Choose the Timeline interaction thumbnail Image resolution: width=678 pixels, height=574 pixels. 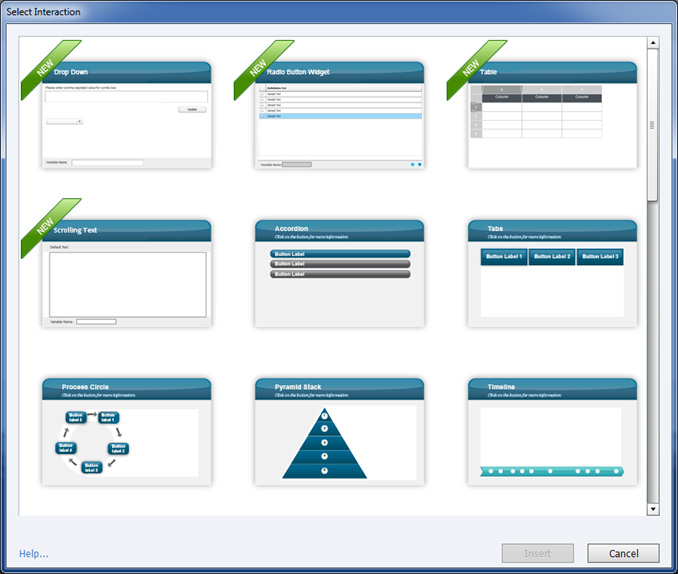click(x=552, y=432)
